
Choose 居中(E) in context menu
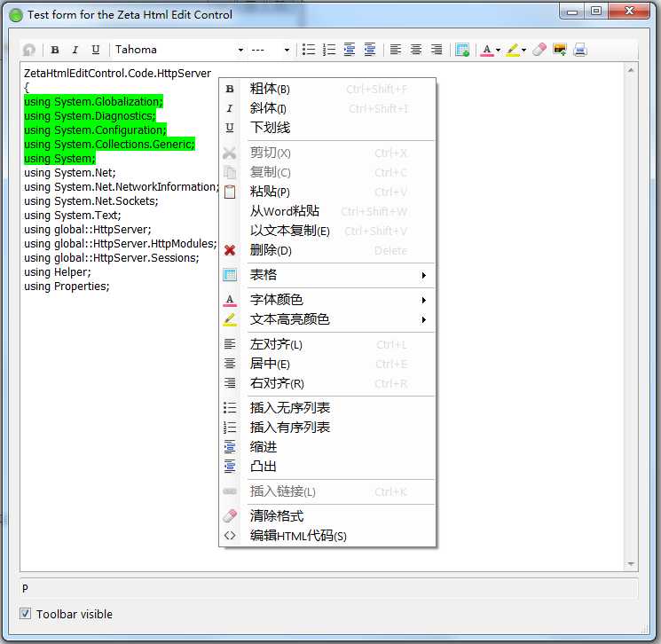[x=328, y=364]
